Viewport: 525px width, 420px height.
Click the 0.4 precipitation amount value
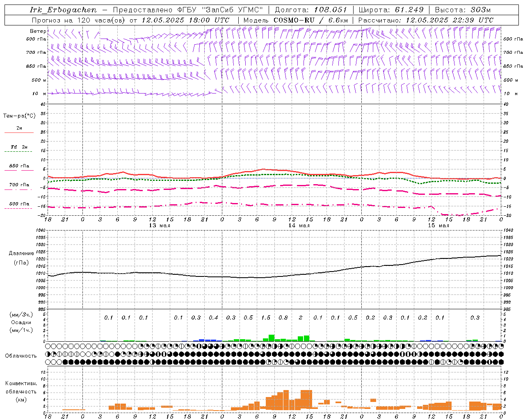pyautogui.click(x=213, y=318)
